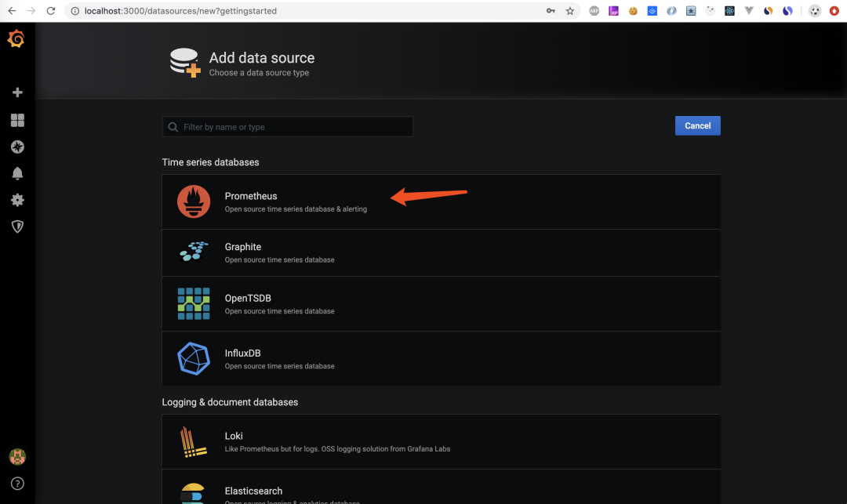Focus the Filter by name or type field
The width and height of the screenshot is (847, 504).
pyautogui.click(x=287, y=127)
